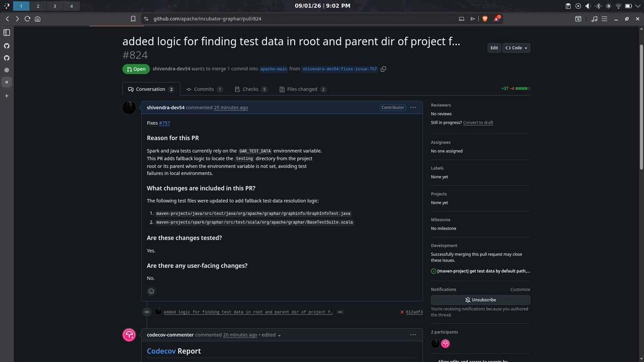The image size is (644, 362).
Task: Click the 20 minutes ago timestamp
Action: [240, 335]
